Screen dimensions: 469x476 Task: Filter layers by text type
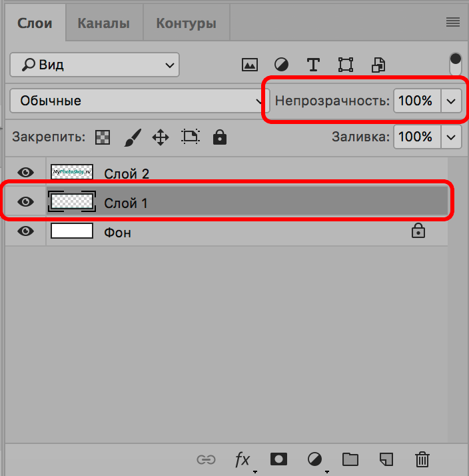(313, 65)
